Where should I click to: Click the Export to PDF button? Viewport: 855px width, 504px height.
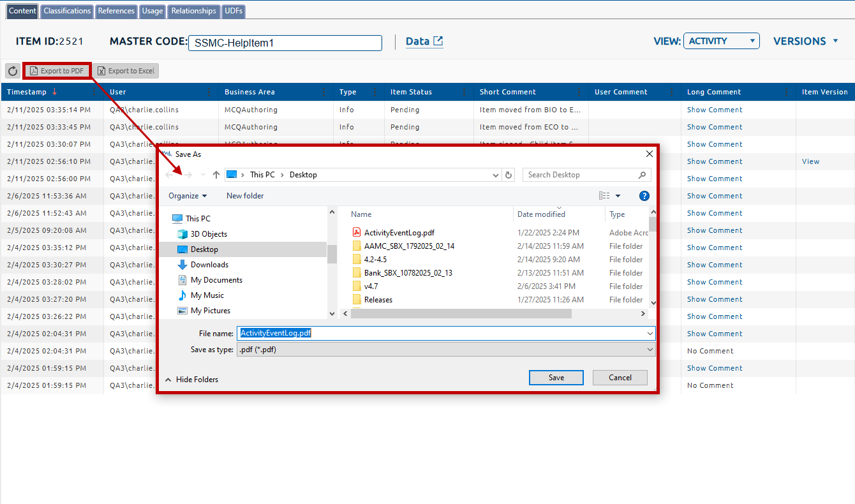pyautogui.click(x=57, y=71)
